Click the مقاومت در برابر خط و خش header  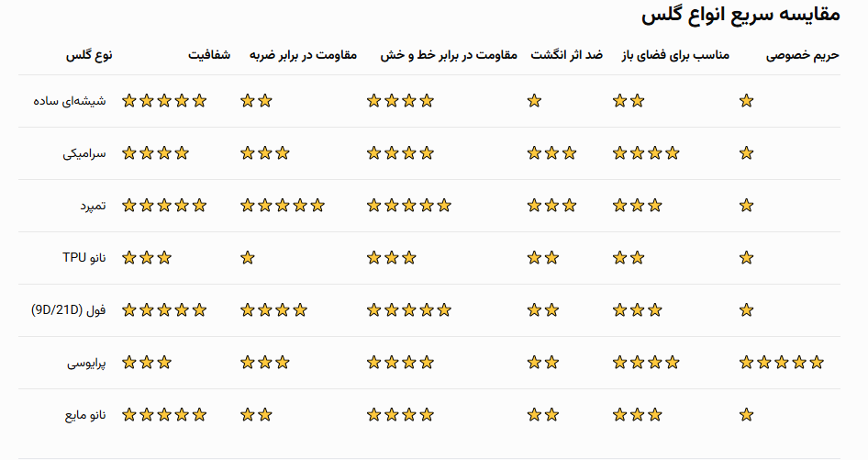pyautogui.click(x=449, y=55)
